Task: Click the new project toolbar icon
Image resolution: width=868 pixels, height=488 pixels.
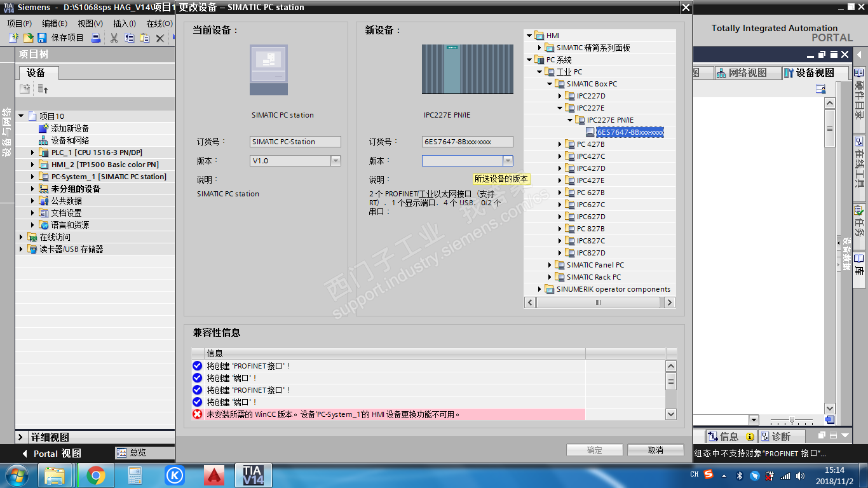Action: 13,38
